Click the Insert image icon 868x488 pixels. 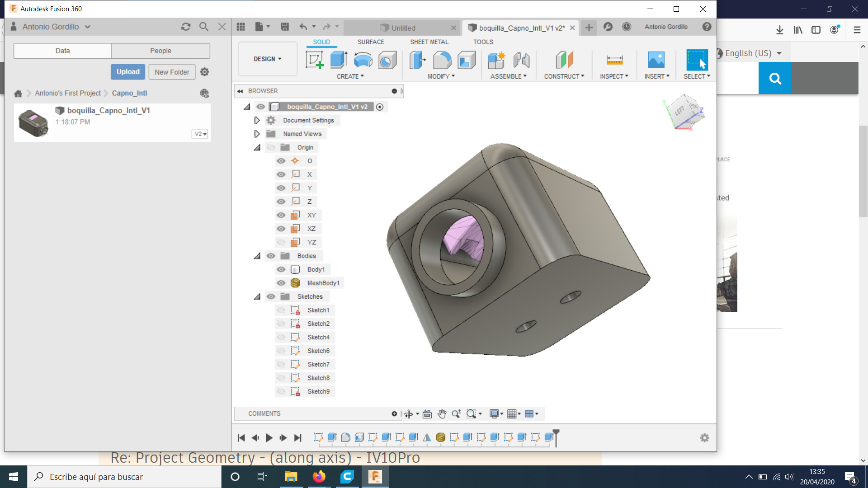pos(656,60)
